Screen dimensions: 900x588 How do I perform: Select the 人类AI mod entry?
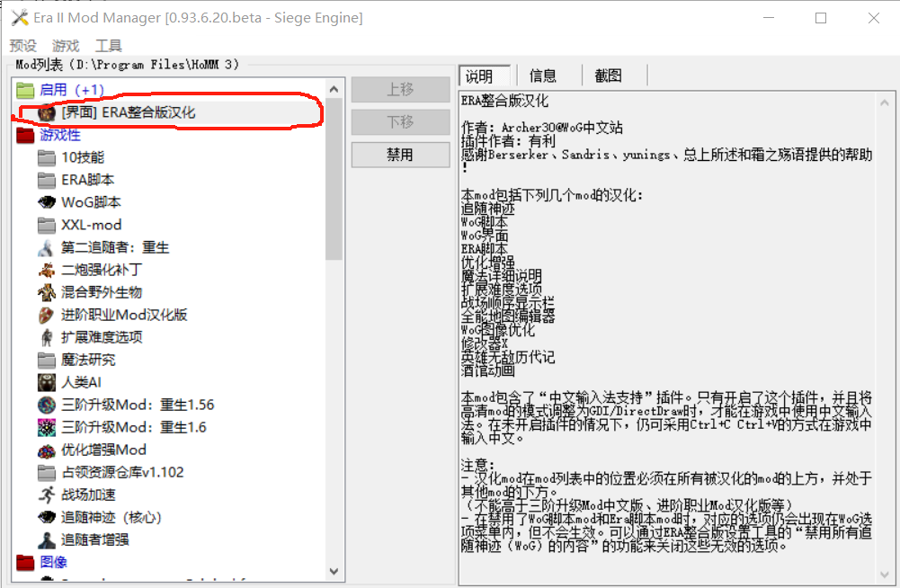point(81,382)
